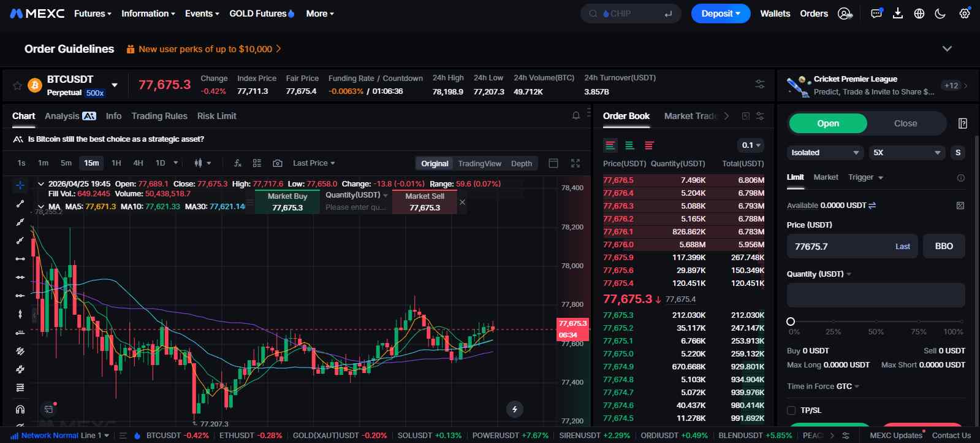This screenshot has height=443, width=980.
Task: Open ticker bar display settings icon
Action: point(760,85)
